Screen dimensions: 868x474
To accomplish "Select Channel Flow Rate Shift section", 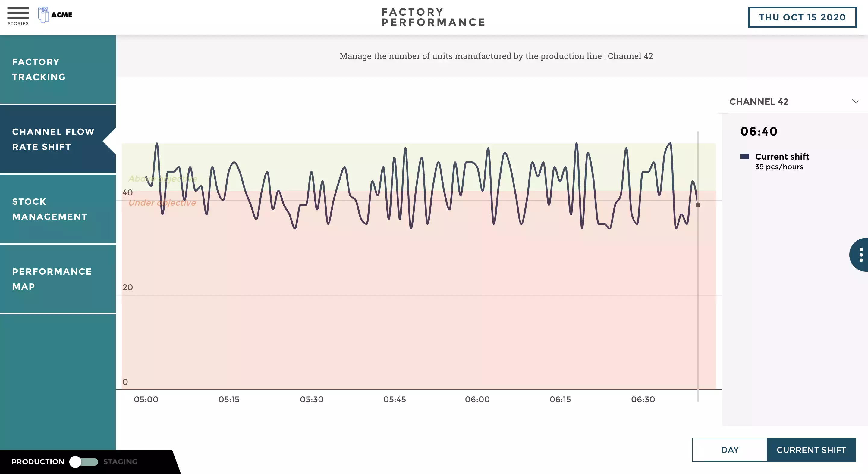I will (x=58, y=139).
